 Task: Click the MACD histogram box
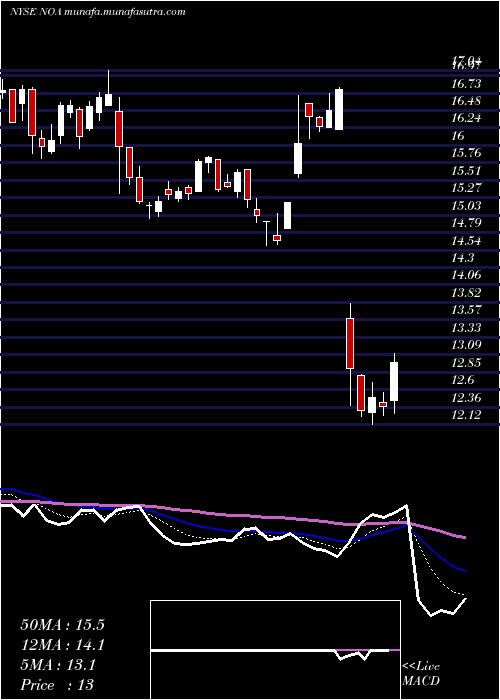click(275, 650)
